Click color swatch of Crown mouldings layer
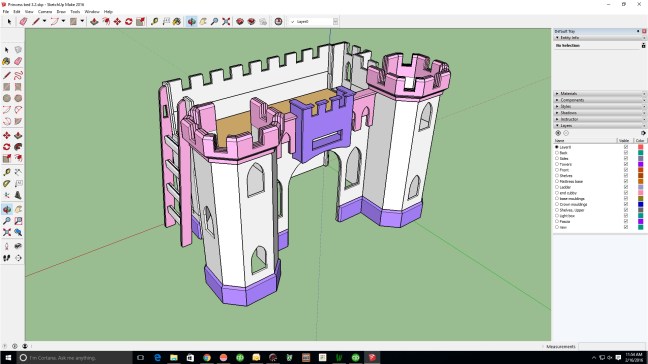This screenshot has width=648, height=364. 641,204
